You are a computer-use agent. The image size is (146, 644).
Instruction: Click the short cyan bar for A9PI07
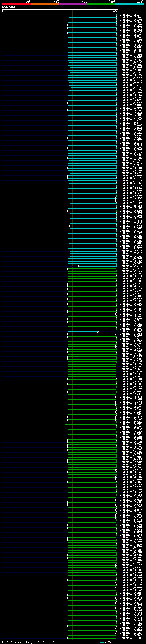click(x=83, y=331)
